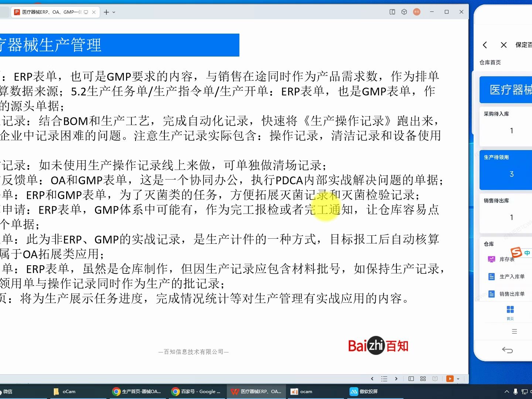Open 库存表 in warehouse list
532x399 pixels.
coord(507,259)
